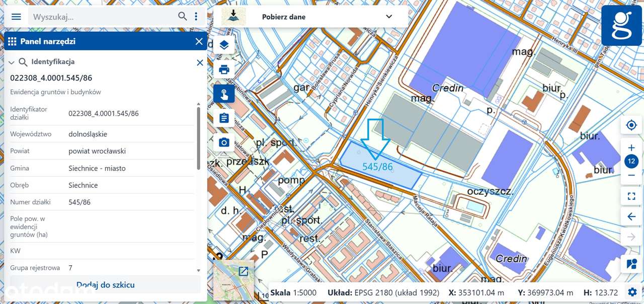The height and width of the screenshot is (304, 644).
Task: Click the Identyfikator działki value
Action: point(104,113)
